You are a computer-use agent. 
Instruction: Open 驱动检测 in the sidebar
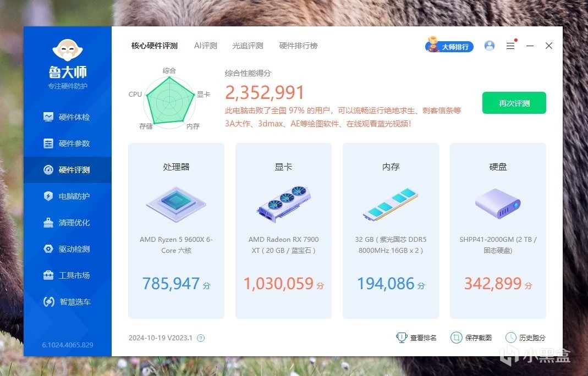click(68, 249)
